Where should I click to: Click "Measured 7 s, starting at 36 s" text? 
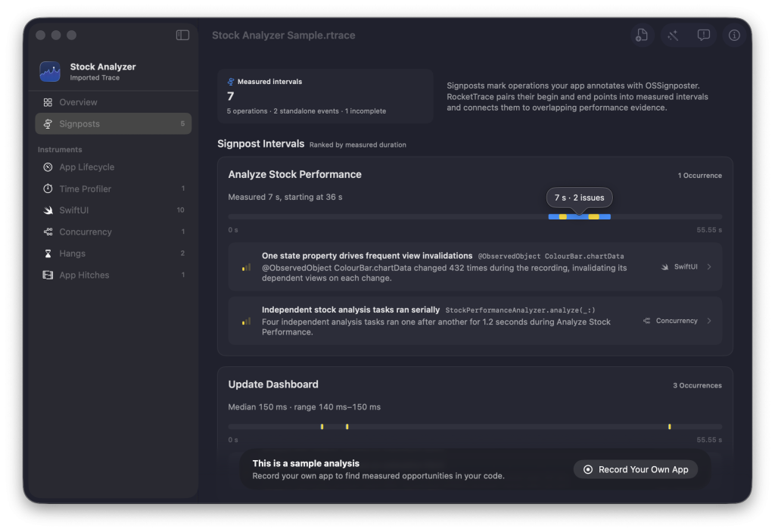click(x=285, y=197)
